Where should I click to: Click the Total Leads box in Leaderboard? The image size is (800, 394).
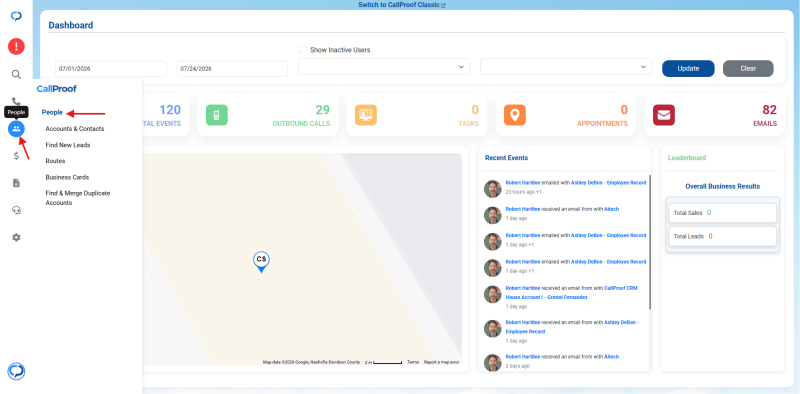point(722,236)
